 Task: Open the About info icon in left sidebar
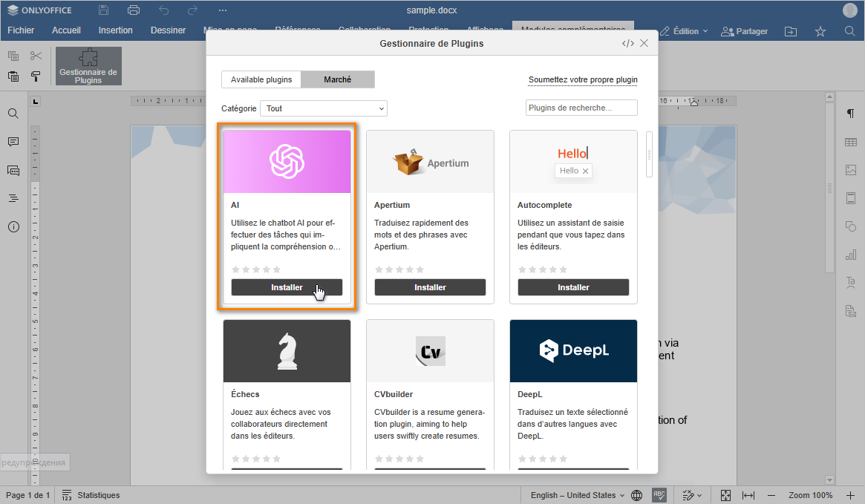[13, 227]
